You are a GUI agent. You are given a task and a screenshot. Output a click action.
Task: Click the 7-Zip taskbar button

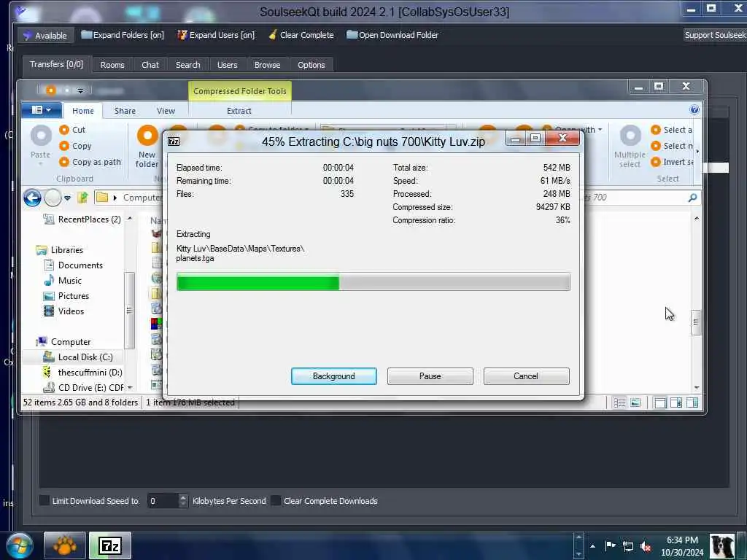[110, 545]
